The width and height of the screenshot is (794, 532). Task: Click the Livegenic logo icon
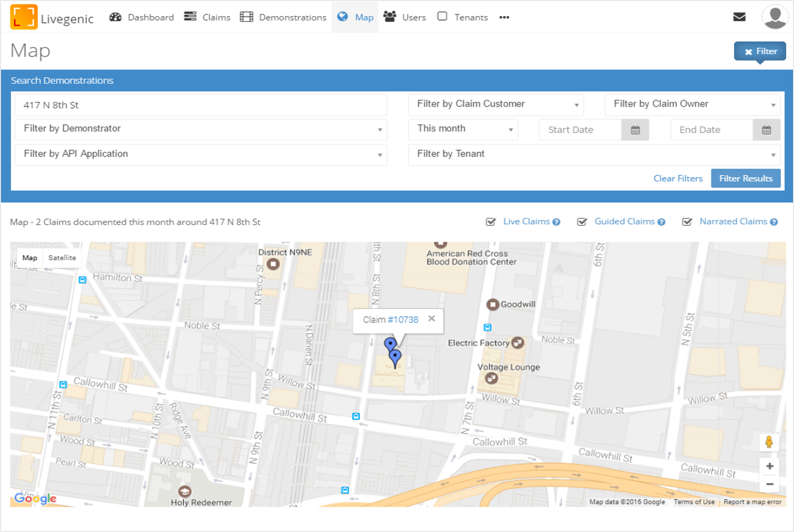pos(23,17)
